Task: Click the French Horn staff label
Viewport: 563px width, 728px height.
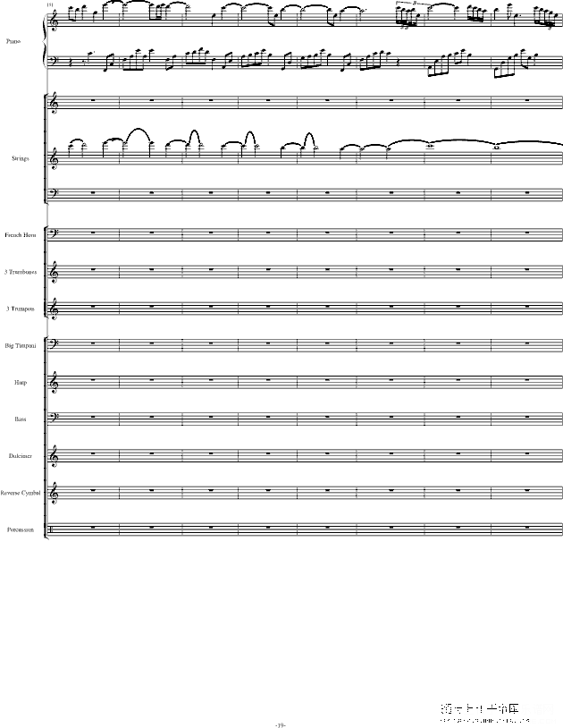Action: pos(21,235)
